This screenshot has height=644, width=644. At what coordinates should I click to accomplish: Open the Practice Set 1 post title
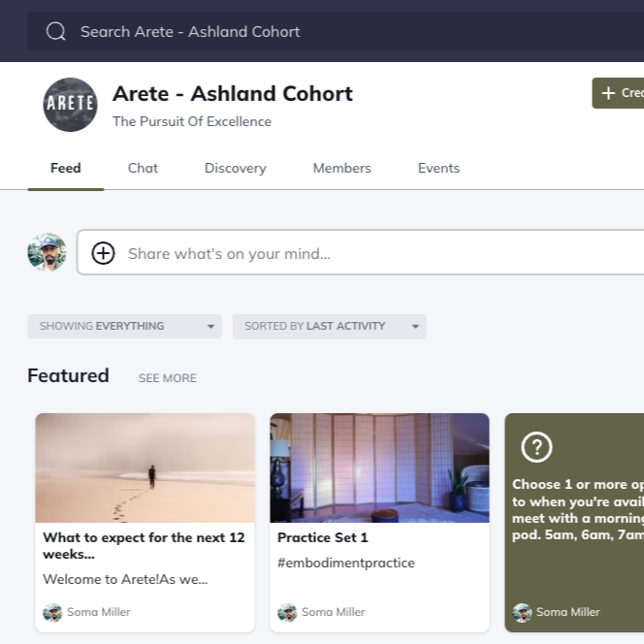[x=322, y=537]
